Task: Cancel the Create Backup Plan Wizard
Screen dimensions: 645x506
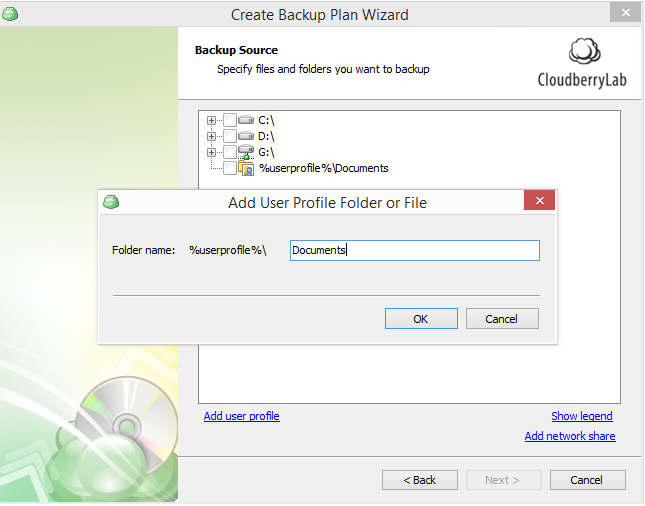Action: point(587,480)
